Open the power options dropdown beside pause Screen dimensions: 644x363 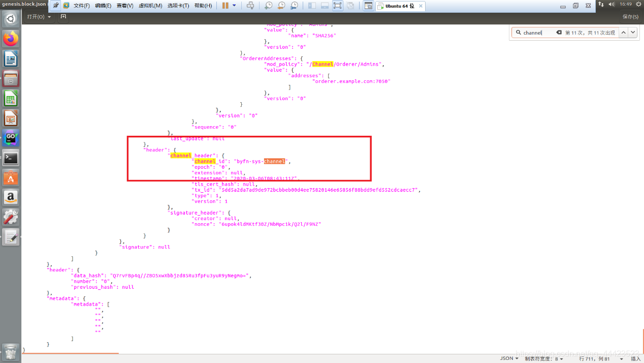click(x=234, y=6)
